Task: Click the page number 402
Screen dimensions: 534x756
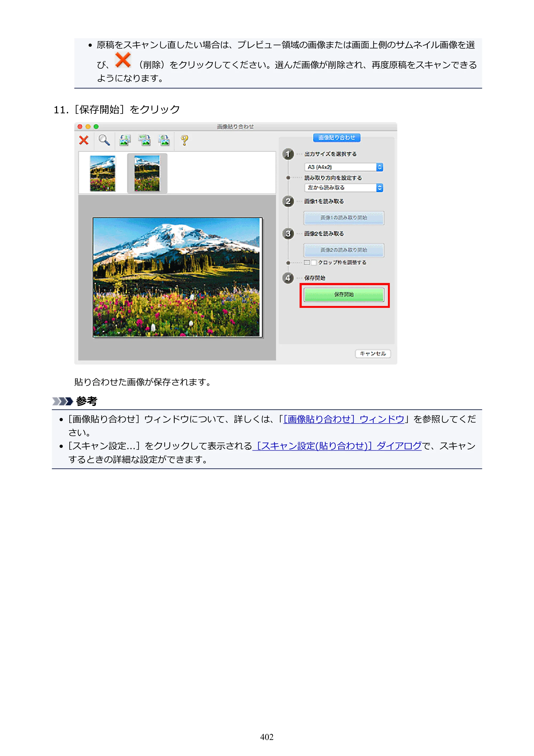Action: (x=267, y=737)
